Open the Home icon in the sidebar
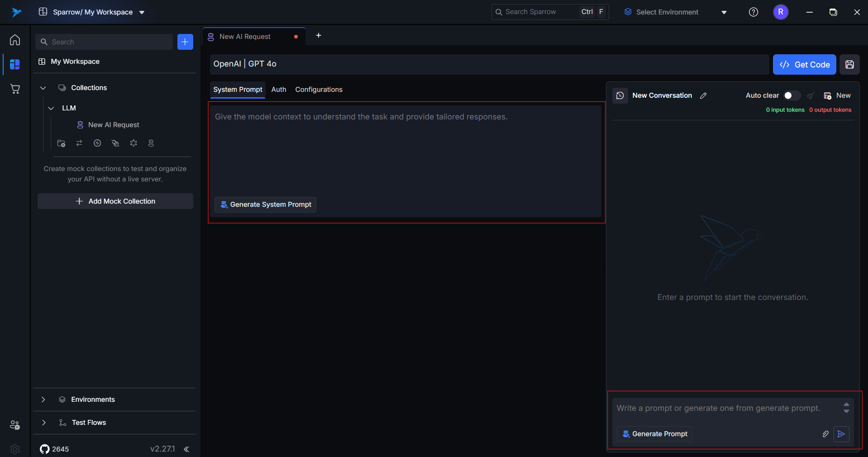The image size is (868, 457). pyautogui.click(x=15, y=40)
